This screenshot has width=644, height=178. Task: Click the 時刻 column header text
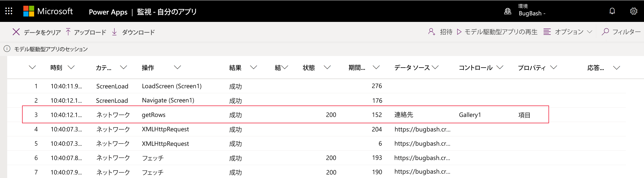[x=56, y=67]
